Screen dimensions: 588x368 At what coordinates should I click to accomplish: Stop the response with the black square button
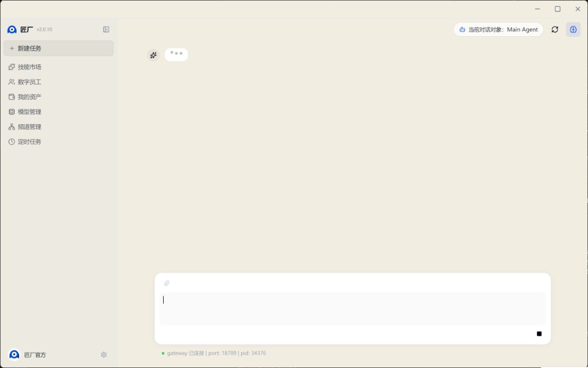coord(539,333)
